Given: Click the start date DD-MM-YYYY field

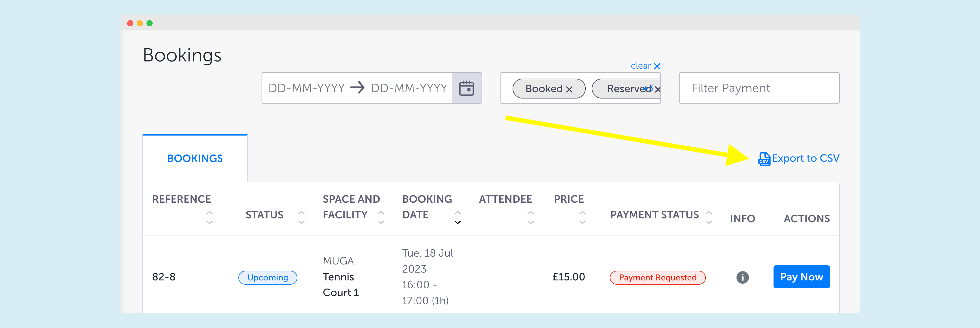Looking at the screenshot, I should point(306,88).
